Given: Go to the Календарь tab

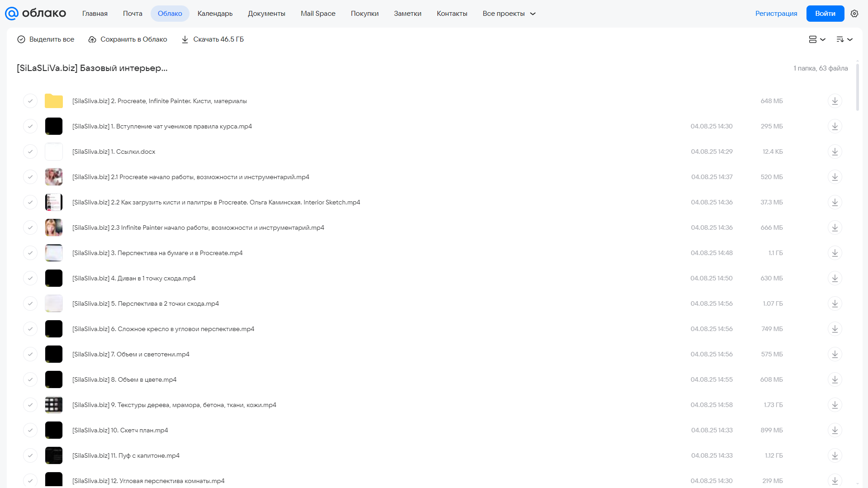Looking at the screenshot, I should tap(215, 14).
